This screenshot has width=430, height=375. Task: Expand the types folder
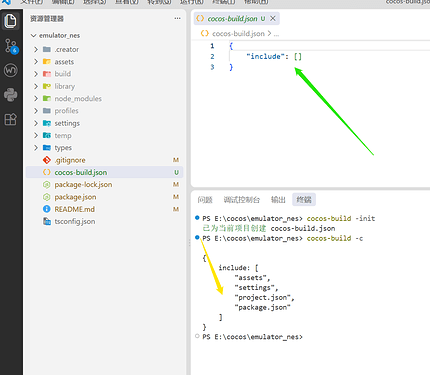coord(36,148)
